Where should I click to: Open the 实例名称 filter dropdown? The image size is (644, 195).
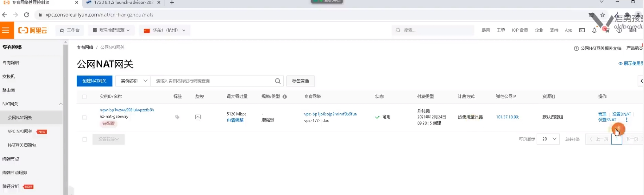click(133, 81)
